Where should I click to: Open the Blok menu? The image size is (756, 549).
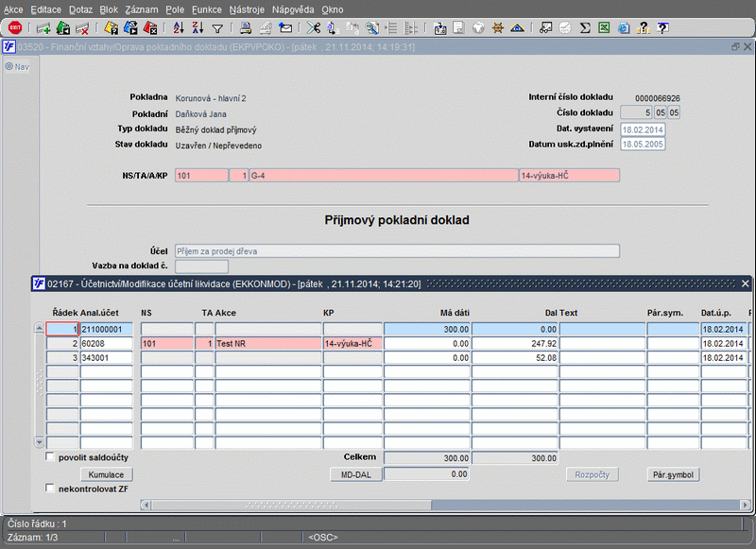pos(109,9)
